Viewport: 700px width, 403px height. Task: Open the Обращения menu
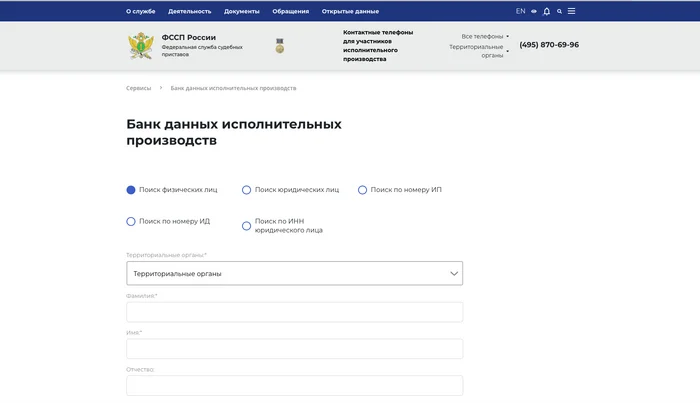tap(291, 12)
